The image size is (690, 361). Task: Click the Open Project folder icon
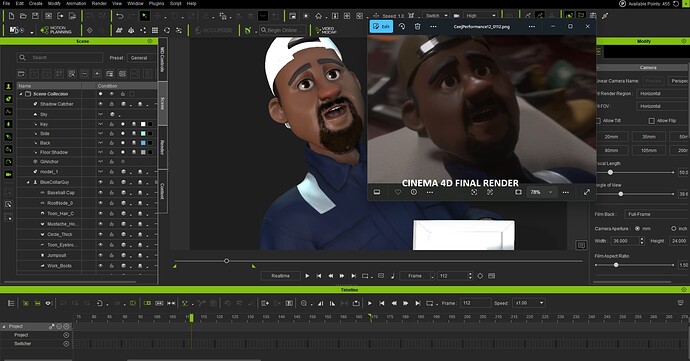(23, 16)
